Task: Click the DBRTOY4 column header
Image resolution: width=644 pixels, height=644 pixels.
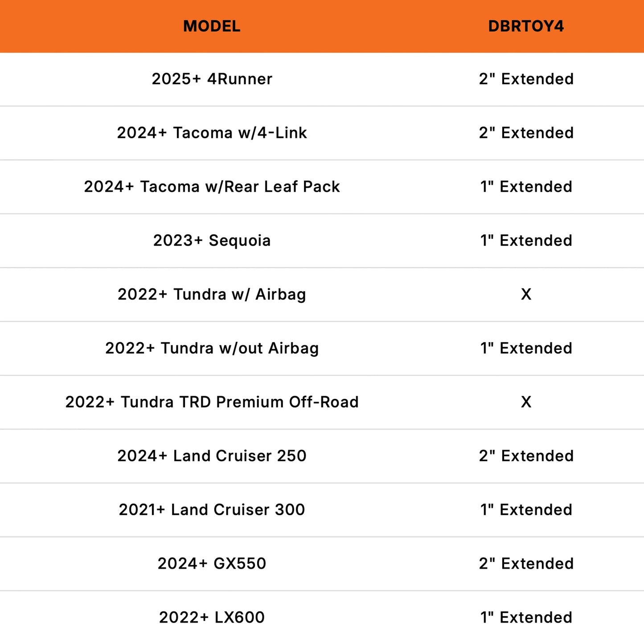Action: (526, 26)
